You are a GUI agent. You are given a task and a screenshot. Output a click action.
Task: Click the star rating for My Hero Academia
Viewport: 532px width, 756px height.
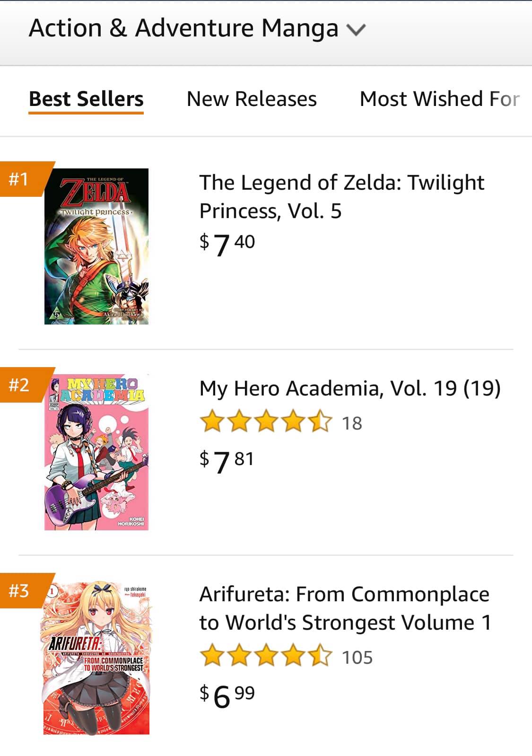[x=266, y=422]
